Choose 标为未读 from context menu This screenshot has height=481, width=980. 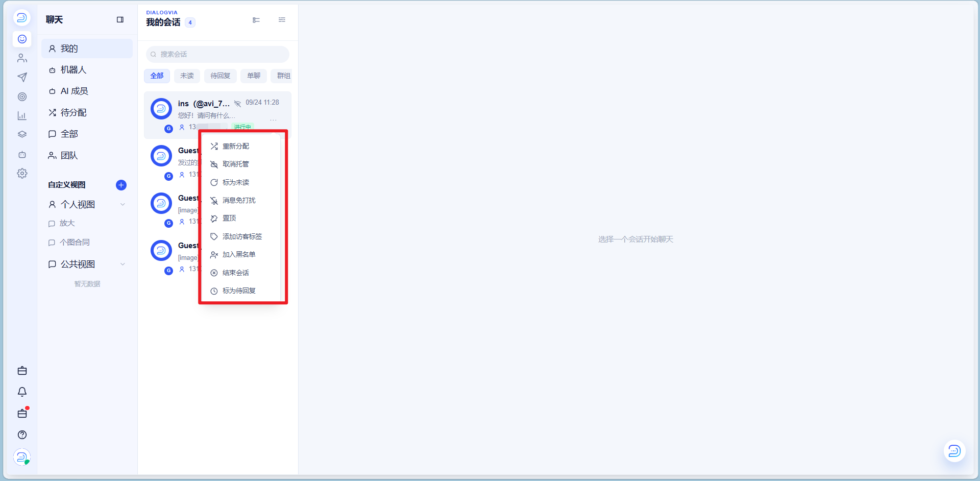241,182
